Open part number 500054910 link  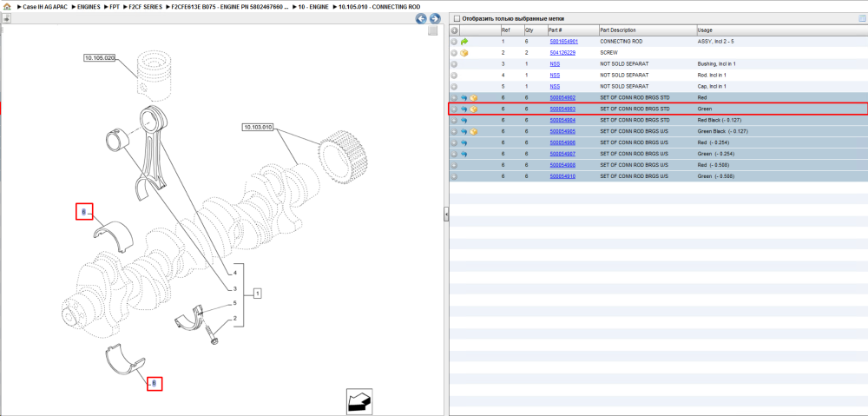pos(562,176)
